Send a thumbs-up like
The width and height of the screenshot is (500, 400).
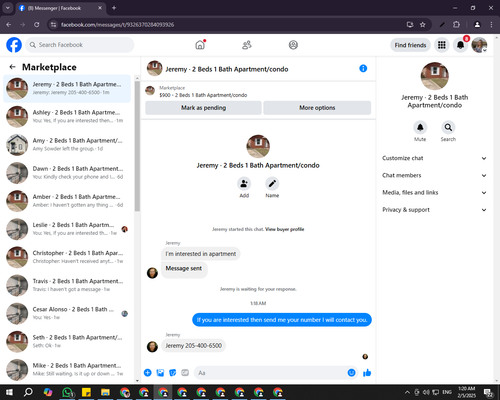[x=367, y=373]
